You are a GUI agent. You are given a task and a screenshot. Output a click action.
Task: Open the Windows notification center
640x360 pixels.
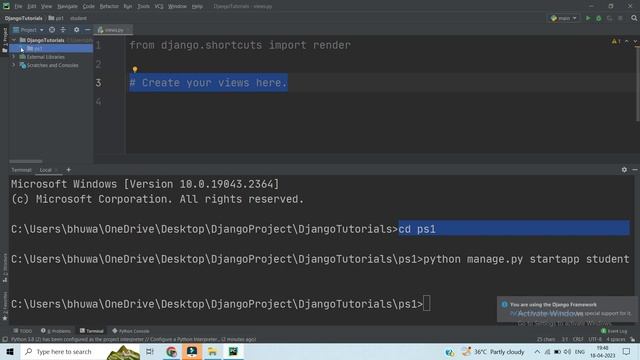tap(627, 352)
